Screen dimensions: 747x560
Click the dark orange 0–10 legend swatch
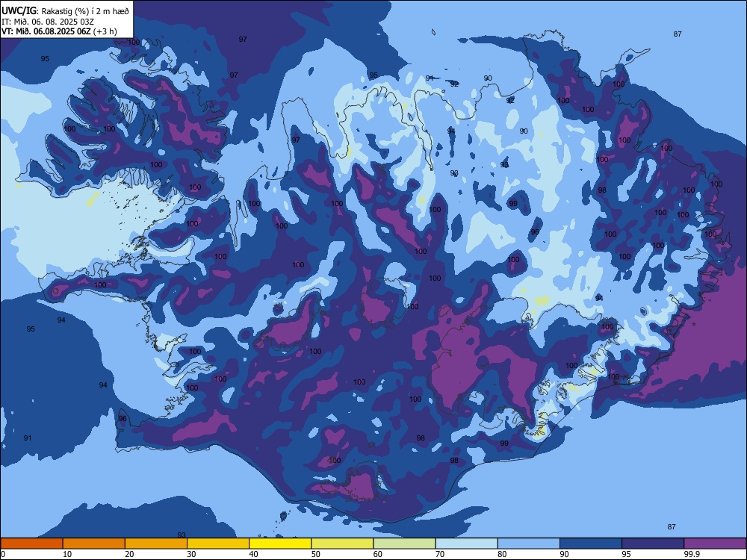pos(31,544)
